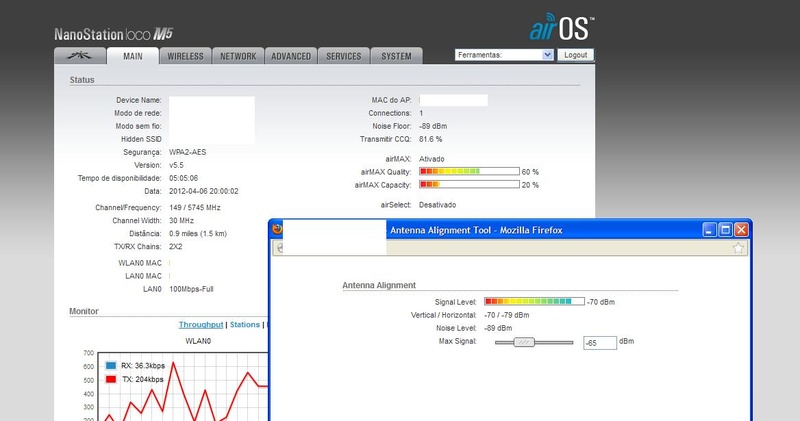Select the airSelect status Desativado
The image size is (800, 421).
coord(438,205)
